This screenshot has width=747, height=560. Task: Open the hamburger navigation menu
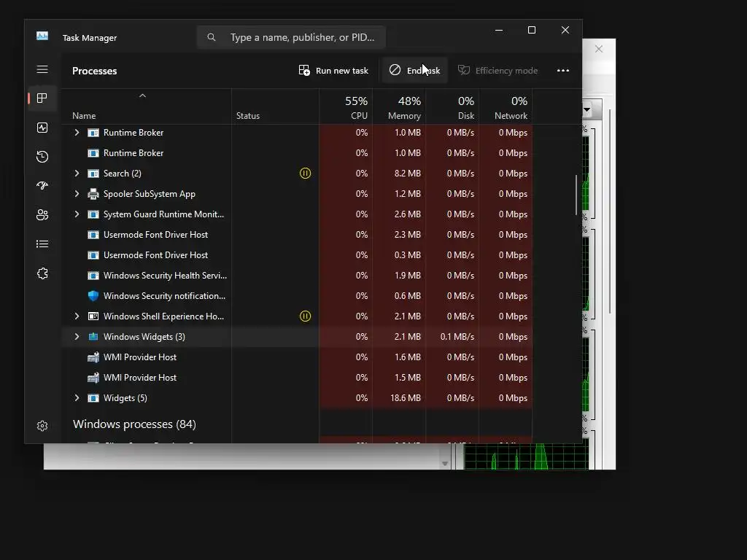click(42, 69)
